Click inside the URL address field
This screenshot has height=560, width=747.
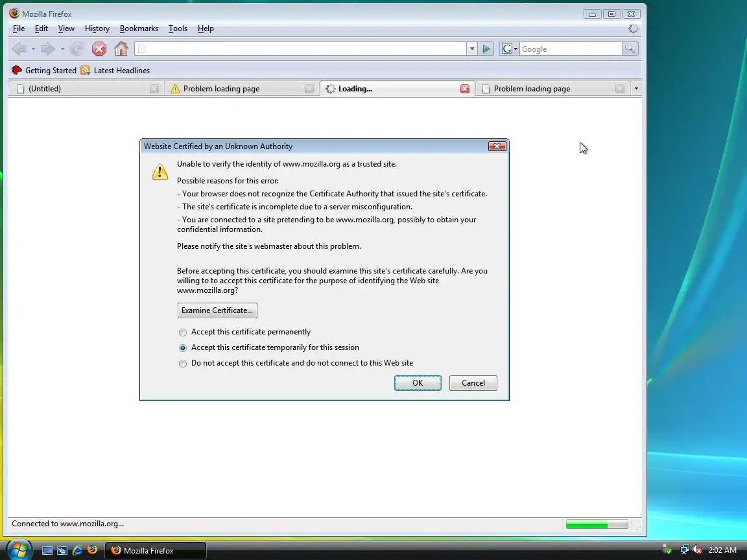pos(300,49)
